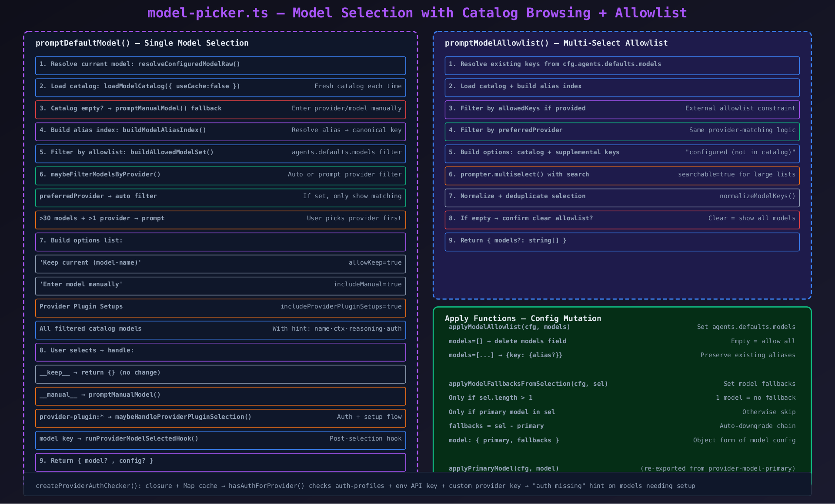Click the applyModelFallbacksFromSelection line

coord(528,384)
